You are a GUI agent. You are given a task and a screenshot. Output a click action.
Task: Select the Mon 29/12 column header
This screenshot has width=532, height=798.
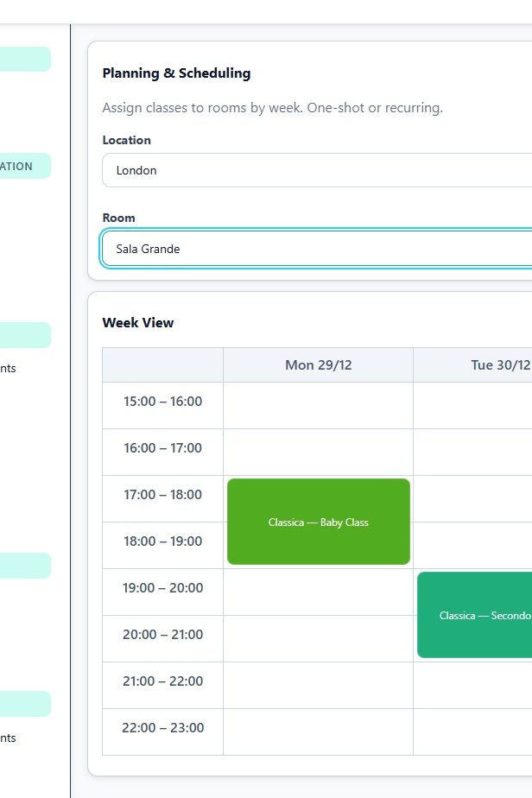pyautogui.click(x=318, y=364)
